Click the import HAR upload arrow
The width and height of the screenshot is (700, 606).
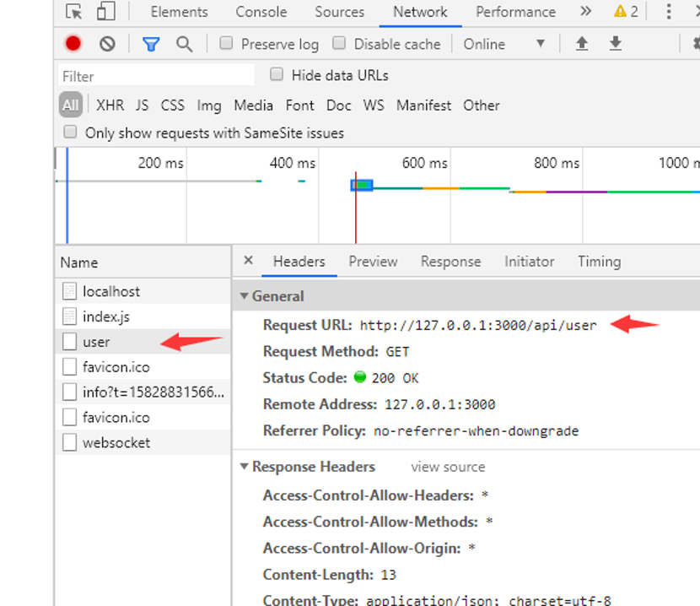pos(582,44)
